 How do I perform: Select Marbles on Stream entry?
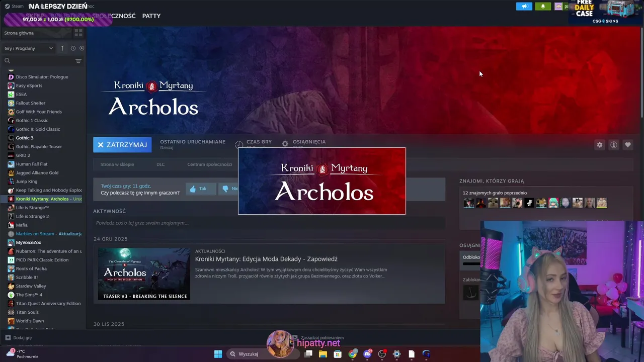pyautogui.click(x=49, y=234)
